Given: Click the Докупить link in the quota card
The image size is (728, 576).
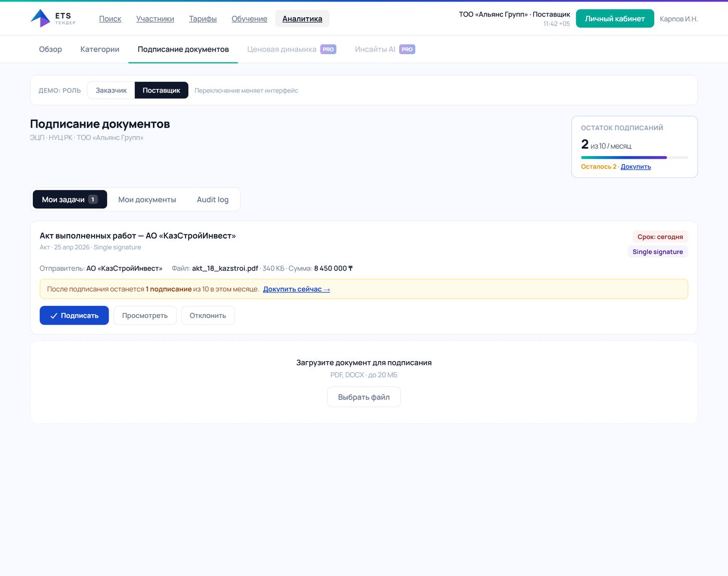Looking at the screenshot, I should tap(636, 167).
